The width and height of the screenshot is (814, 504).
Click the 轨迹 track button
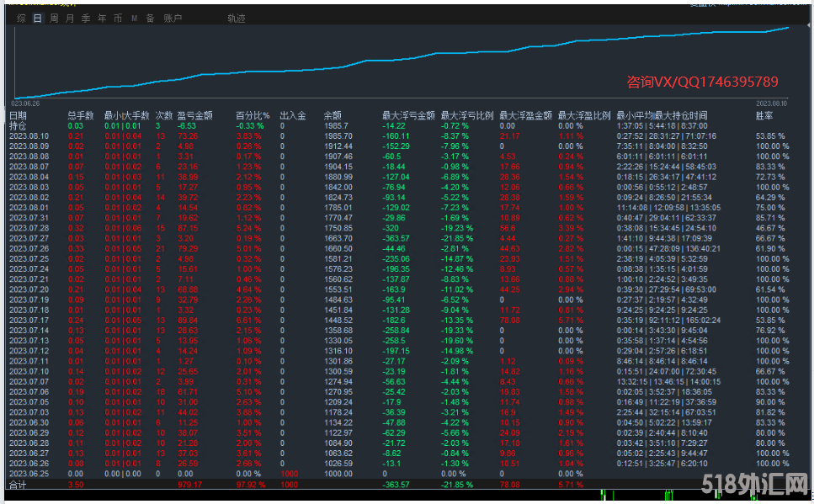pos(237,18)
